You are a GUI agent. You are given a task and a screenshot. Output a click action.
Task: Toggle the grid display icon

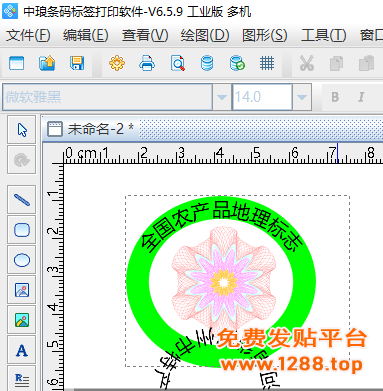pyautogui.click(x=267, y=63)
